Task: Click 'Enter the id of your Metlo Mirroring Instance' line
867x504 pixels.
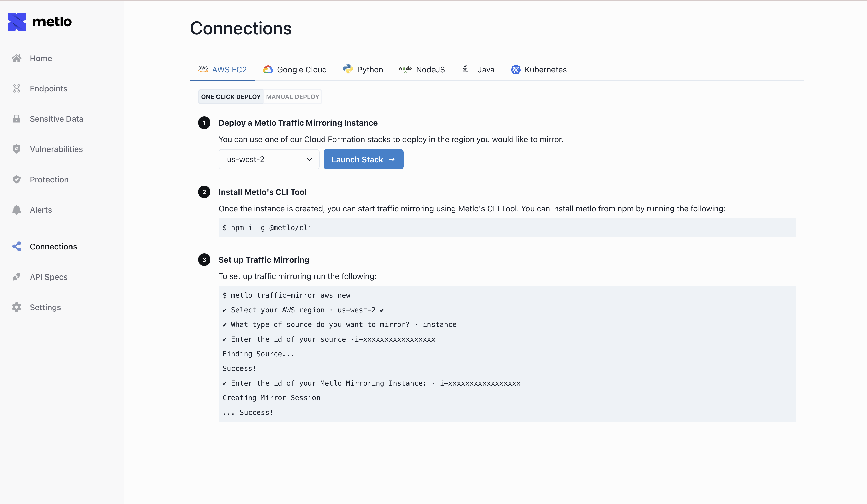Action: [x=372, y=383]
